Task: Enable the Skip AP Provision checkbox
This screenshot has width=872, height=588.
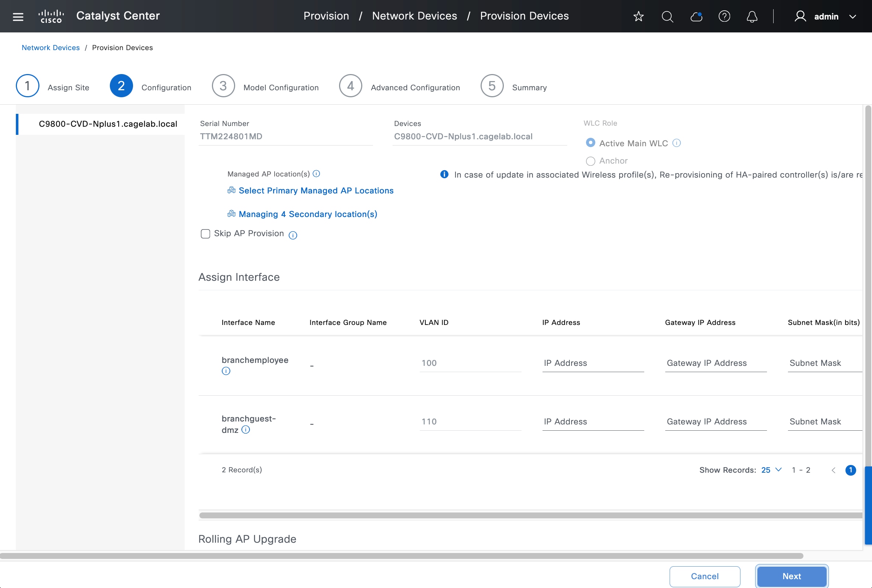Action: coord(205,234)
